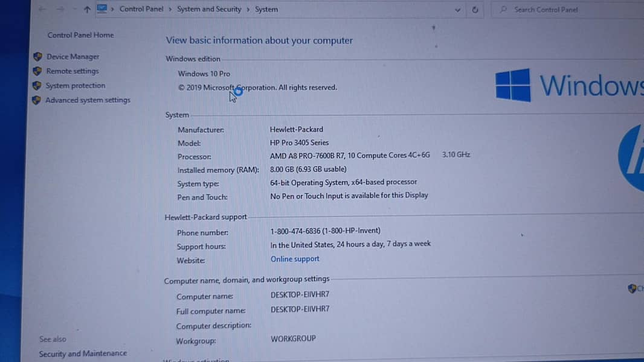
Task: Click 'See also' label in sidebar
Action: pyautogui.click(x=53, y=339)
